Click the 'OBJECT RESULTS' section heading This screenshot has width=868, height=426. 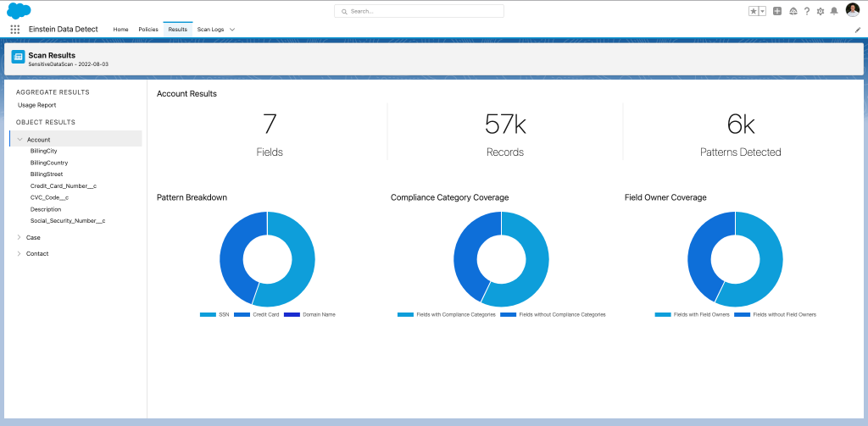click(x=46, y=122)
